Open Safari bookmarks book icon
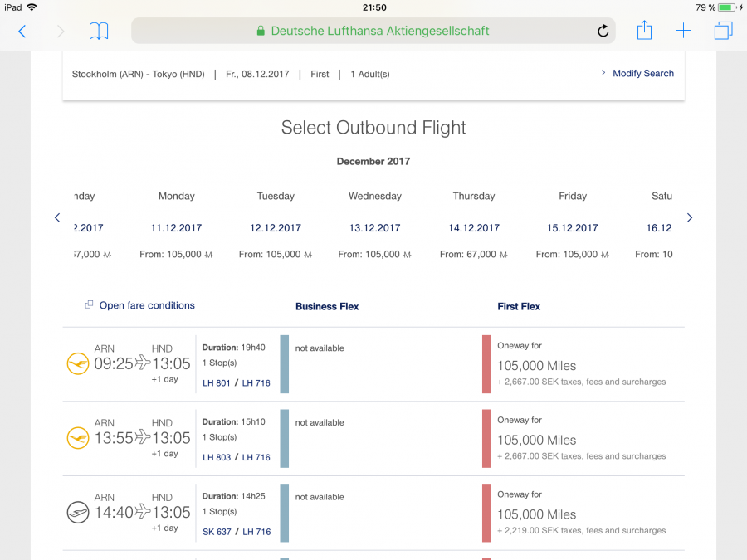The width and height of the screenshot is (747, 560). 99,32
